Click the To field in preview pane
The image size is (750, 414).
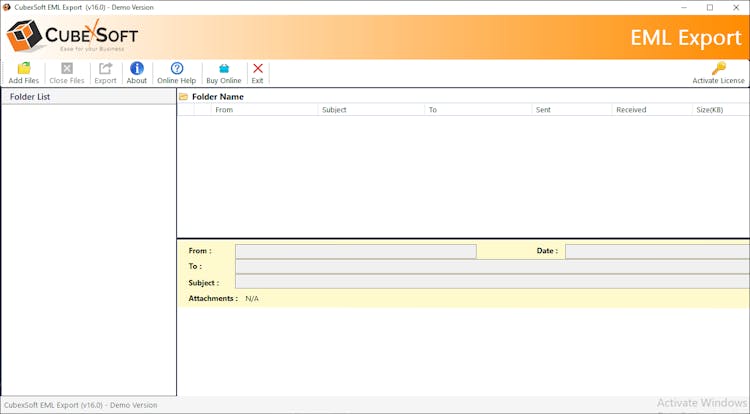tap(492, 267)
